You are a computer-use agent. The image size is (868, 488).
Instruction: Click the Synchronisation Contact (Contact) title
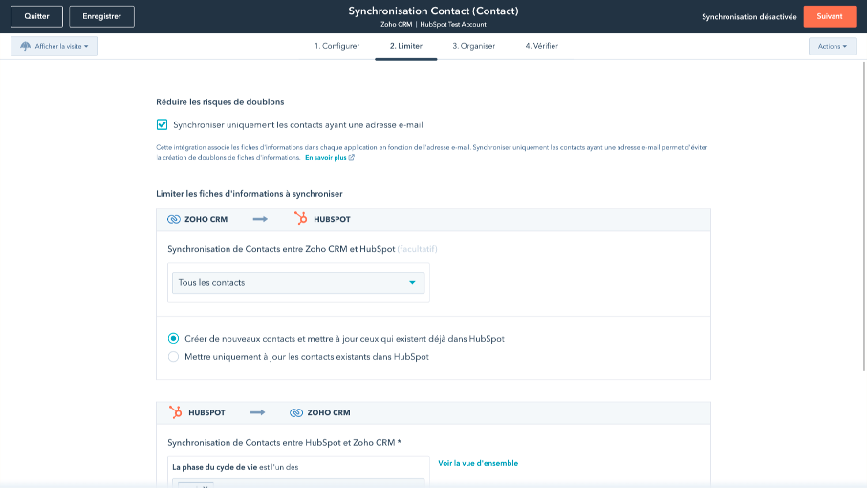(433, 11)
